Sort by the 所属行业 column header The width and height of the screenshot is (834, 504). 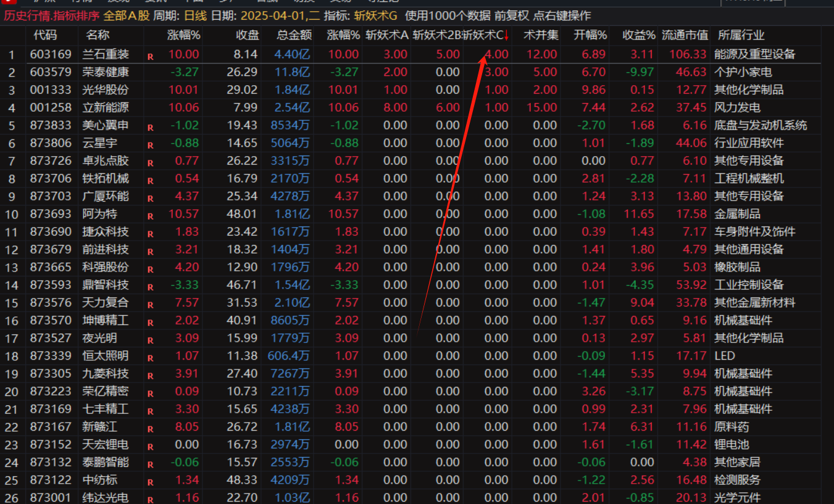(x=741, y=35)
